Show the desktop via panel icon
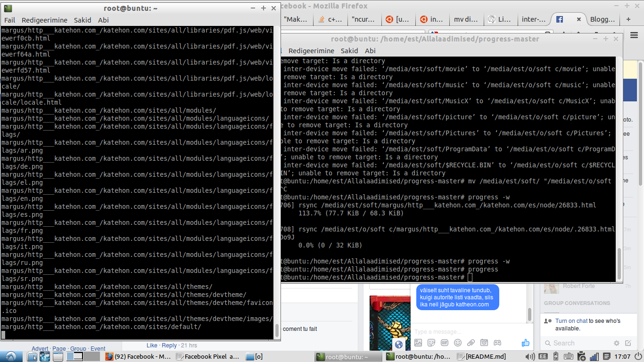 pos(58,356)
